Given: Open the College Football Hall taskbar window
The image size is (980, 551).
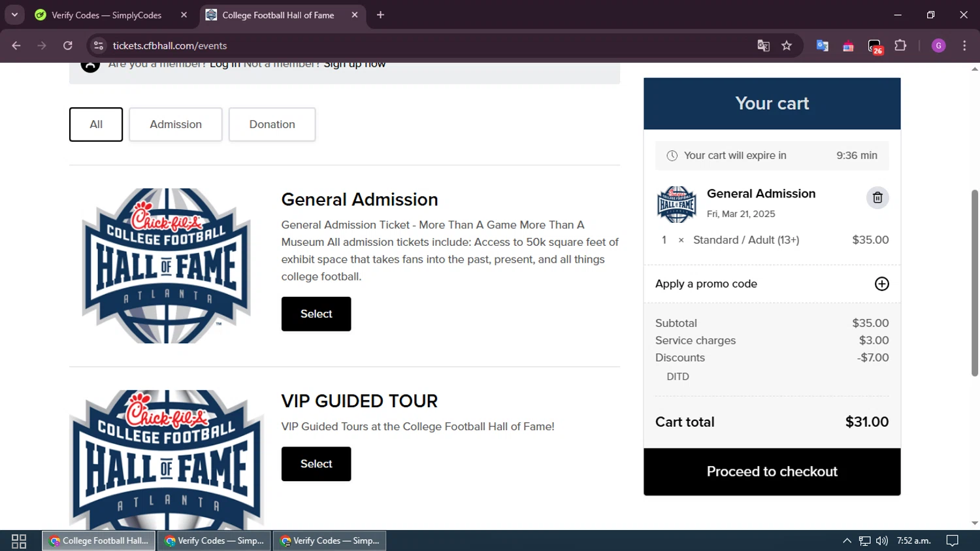Looking at the screenshot, I should point(99,541).
